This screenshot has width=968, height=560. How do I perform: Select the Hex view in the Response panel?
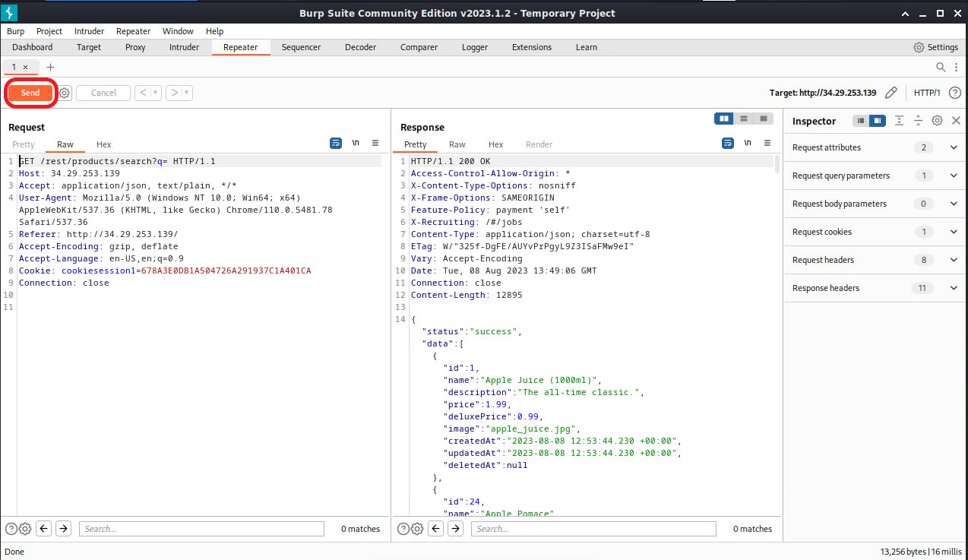[x=496, y=144]
